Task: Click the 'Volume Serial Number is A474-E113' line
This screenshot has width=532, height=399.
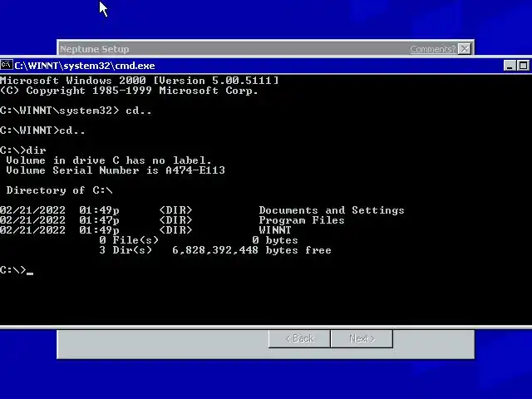Action: point(116,170)
